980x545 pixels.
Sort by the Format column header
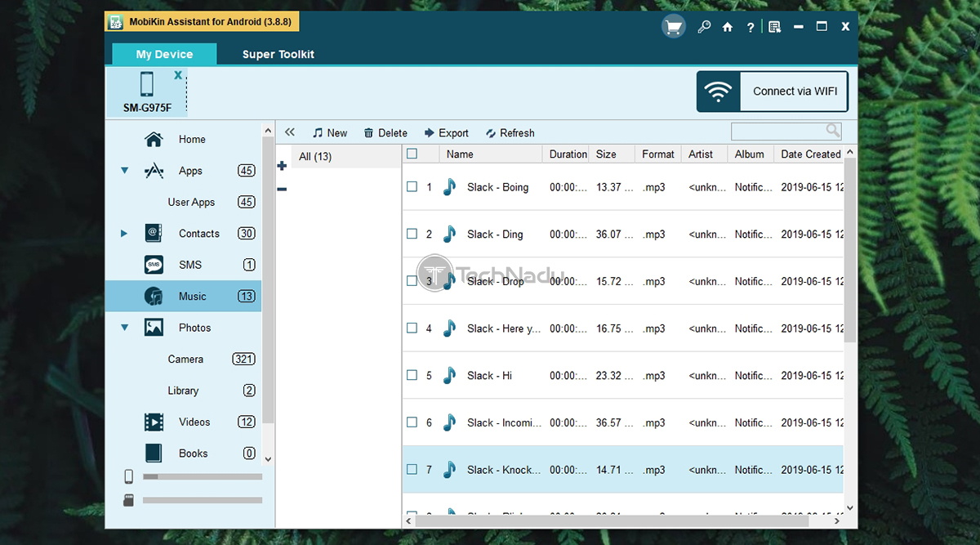[x=658, y=154]
